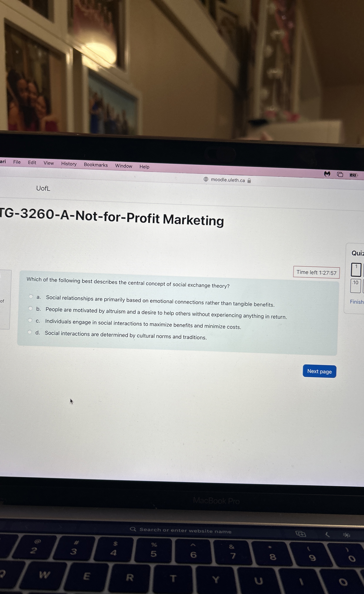This screenshot has height=594, width=364.
Task: Open the Help menu
Action: pos(144,167)
